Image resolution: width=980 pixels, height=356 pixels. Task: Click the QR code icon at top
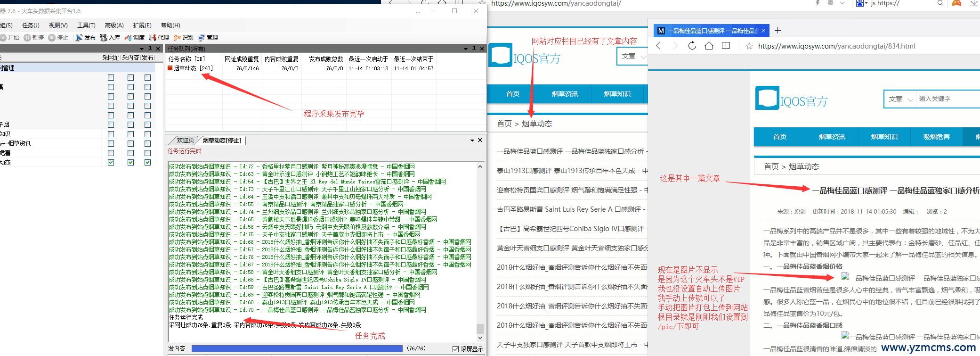click(830, 3)
